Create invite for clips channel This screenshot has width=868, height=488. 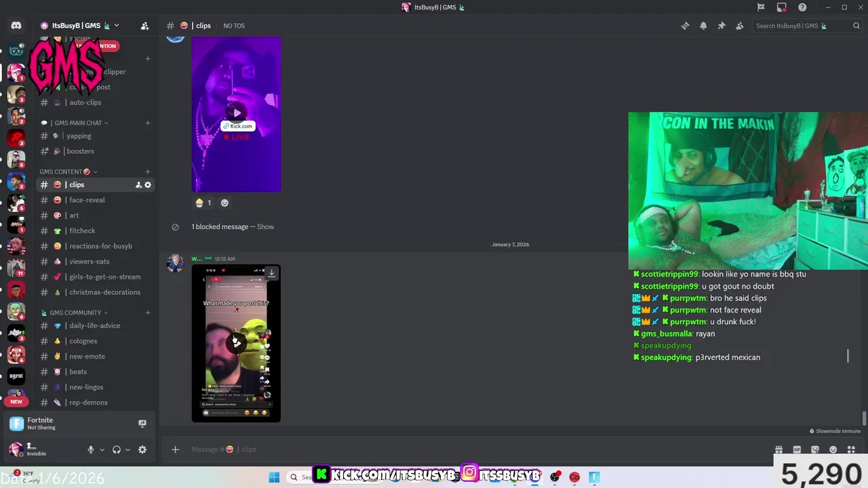[138, 185]
